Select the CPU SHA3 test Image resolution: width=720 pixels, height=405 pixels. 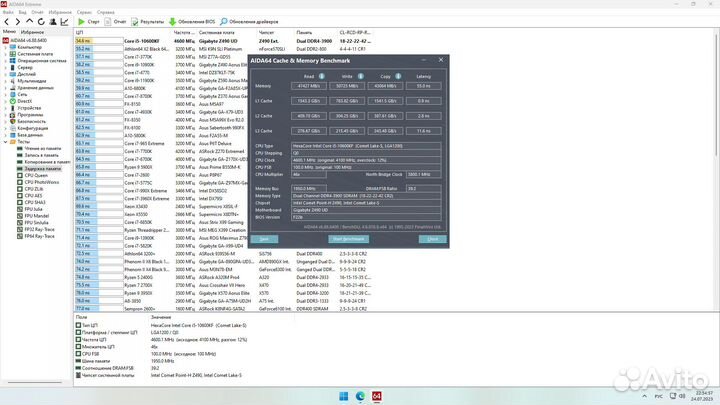tap(34, 202)
